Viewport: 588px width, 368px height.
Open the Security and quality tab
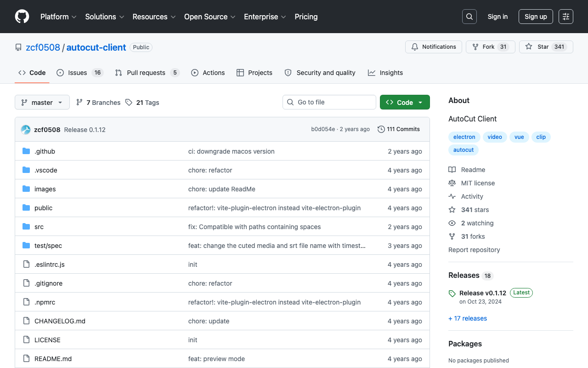(320, 73)
